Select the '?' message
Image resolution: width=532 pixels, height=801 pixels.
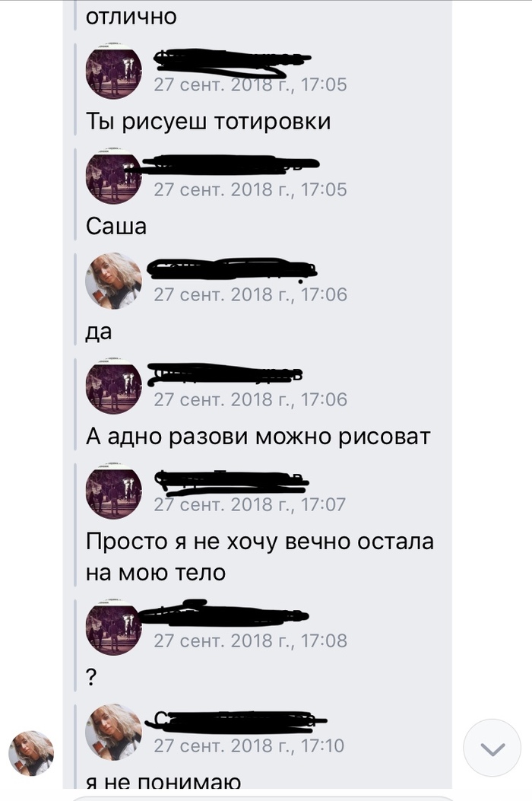click(x=91, y=677)
